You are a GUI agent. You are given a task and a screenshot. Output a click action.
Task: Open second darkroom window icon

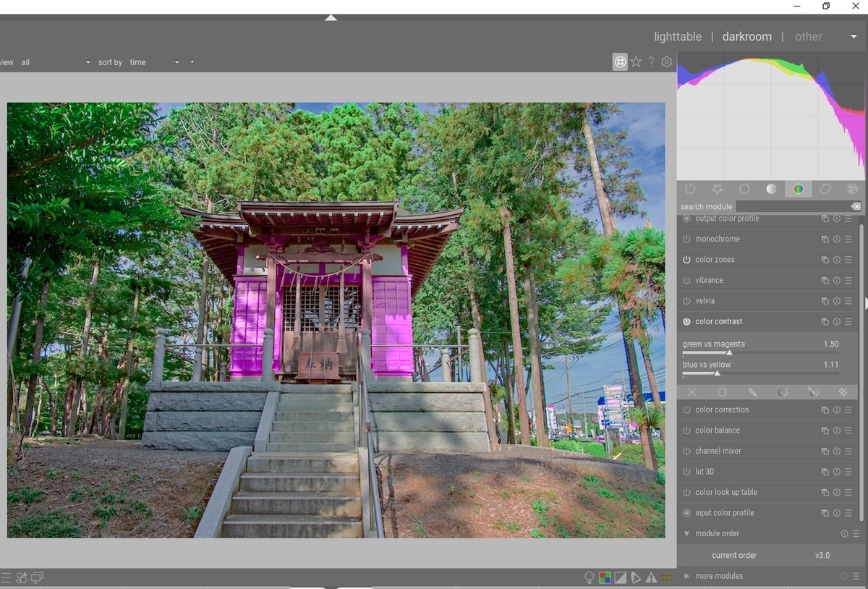(38, 577)
